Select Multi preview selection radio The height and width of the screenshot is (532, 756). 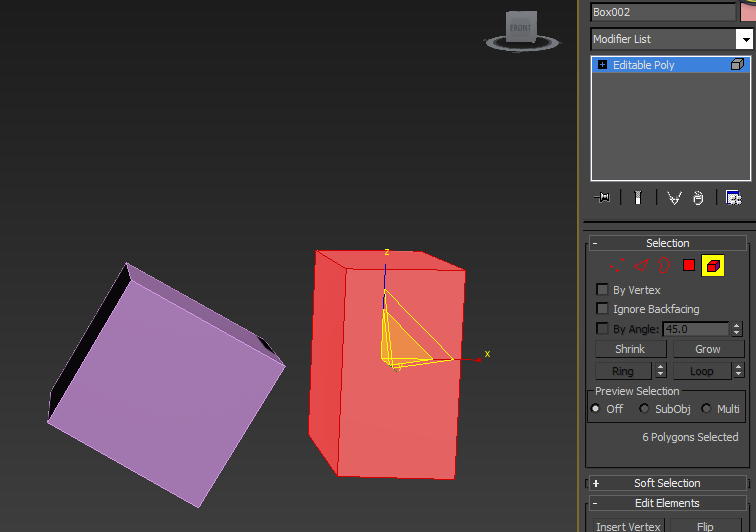(x=706, y=409)
